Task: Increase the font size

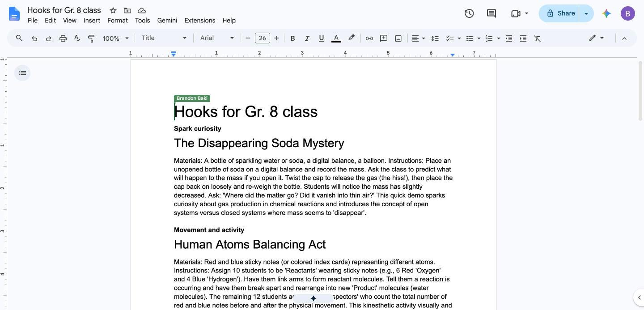Action: 276,38
